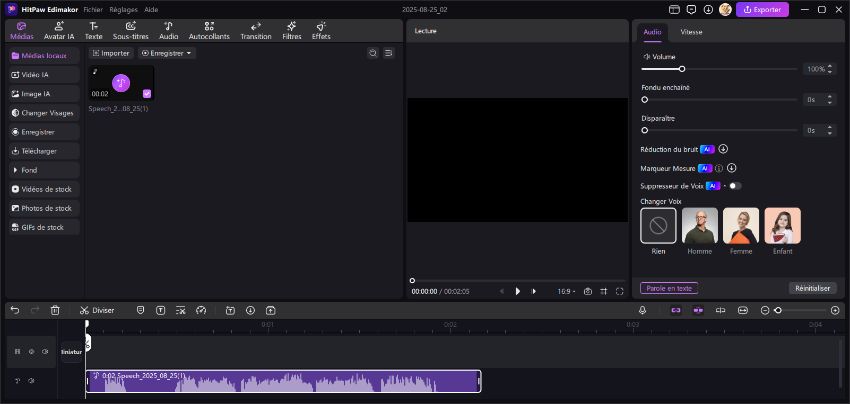Open the Effets panel icon
Image resolution: width=850 pixels, height=404 pixels.
coord(320,30)
